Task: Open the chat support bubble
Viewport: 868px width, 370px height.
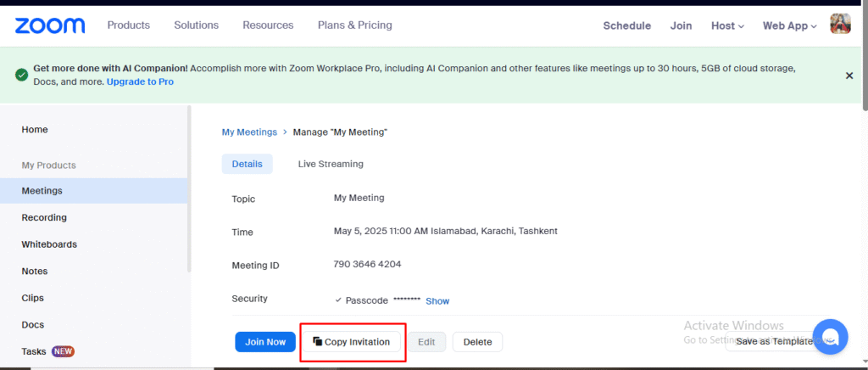Action: tap(830, 336)
